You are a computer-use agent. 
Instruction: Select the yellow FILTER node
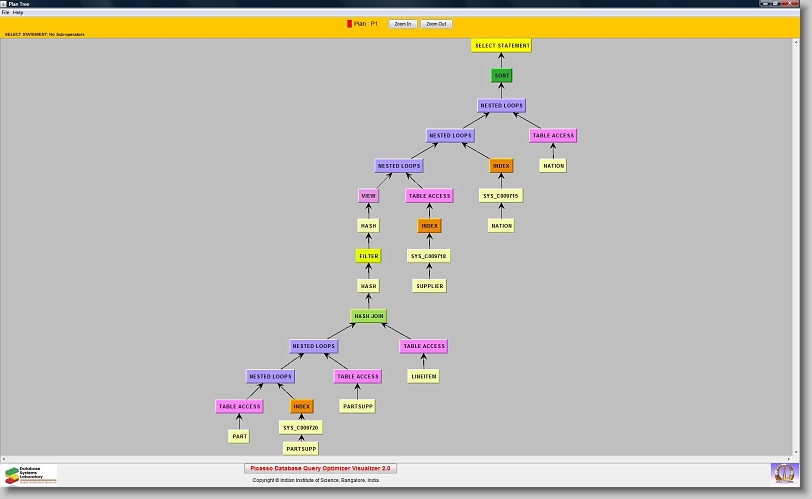pos(369,256)
